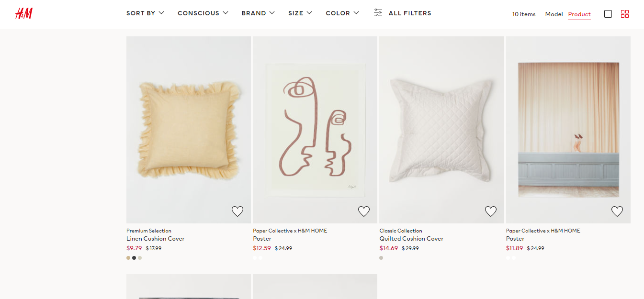Switch image display to Product view
The height and width of the screenshot is (299, 644).
pyautogui.click(x=579, y=14)
